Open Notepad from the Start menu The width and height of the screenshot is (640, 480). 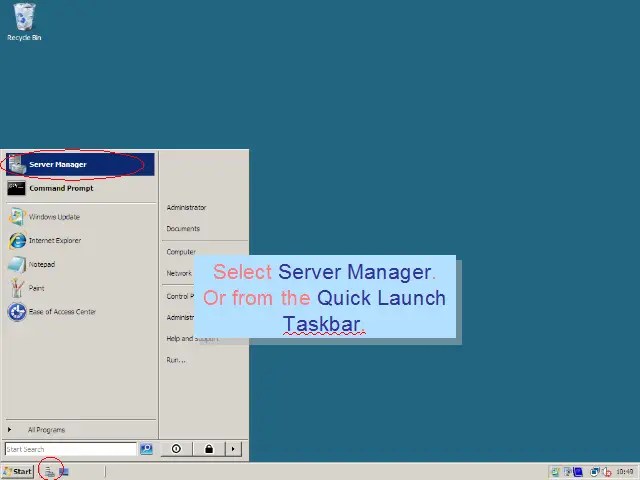coord(80,264)
